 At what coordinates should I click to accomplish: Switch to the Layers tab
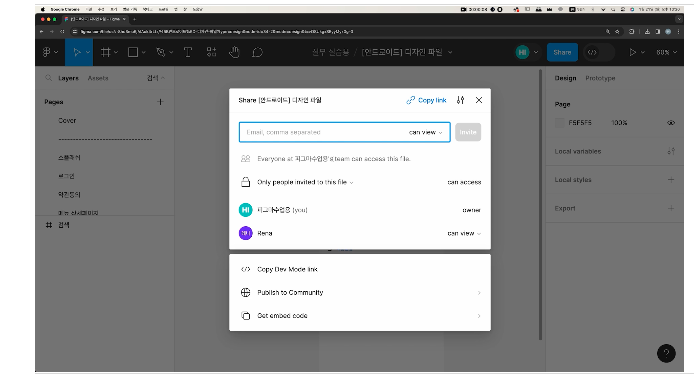(x=68, y=78)
